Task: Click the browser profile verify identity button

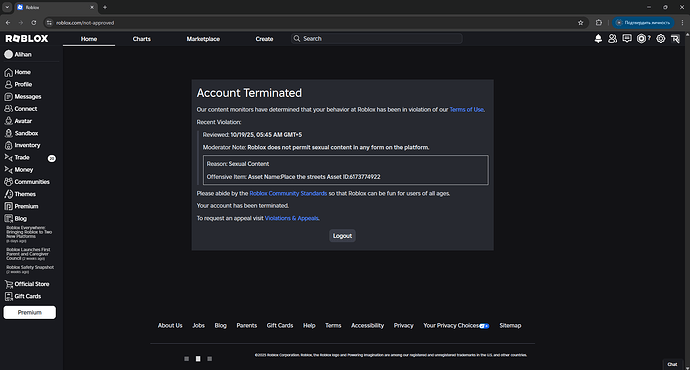Action: coord(643,23)
